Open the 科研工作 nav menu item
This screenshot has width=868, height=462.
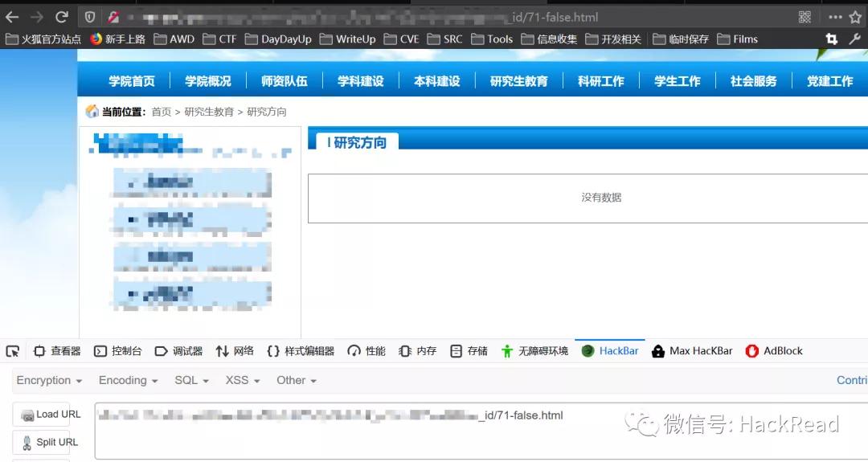(x=601, y=81)
